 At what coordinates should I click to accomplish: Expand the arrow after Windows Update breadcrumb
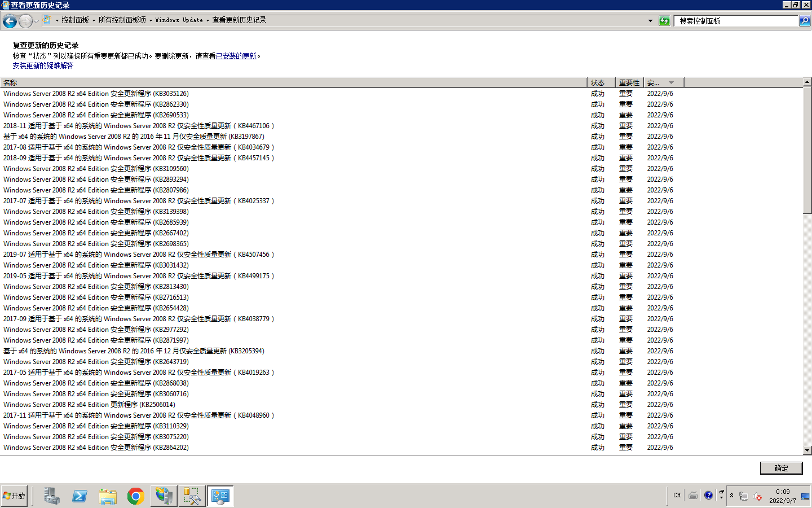[x=208, y=20]
